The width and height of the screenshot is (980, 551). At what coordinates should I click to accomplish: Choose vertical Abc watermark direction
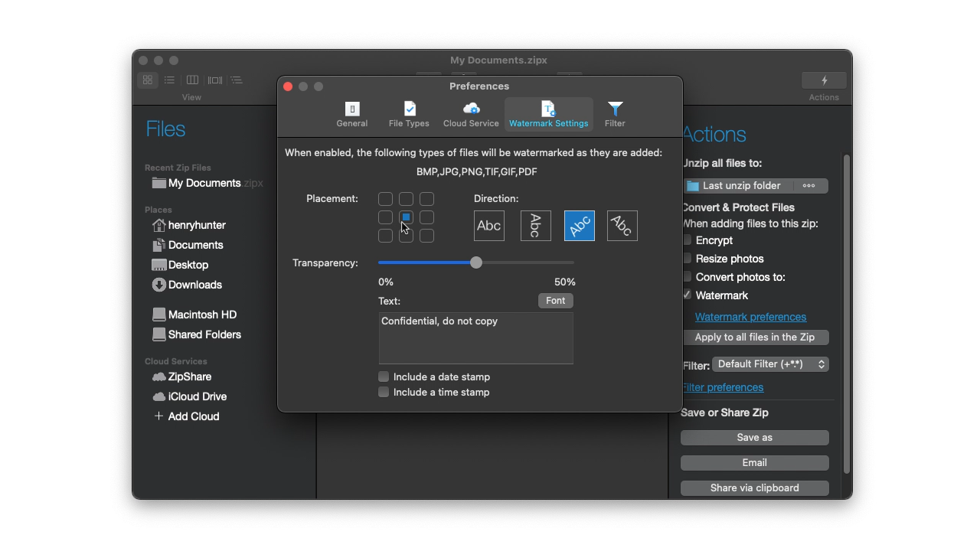[535, 226]
